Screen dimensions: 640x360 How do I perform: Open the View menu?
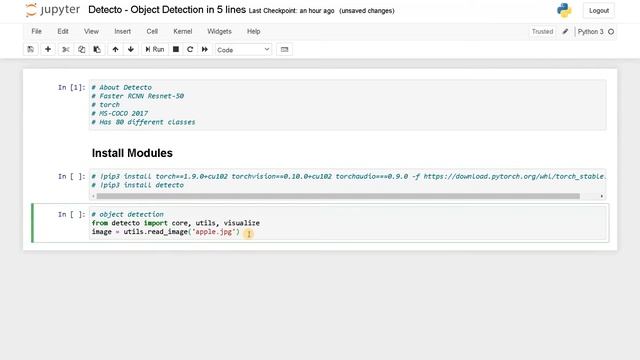(x=91, y=31)
